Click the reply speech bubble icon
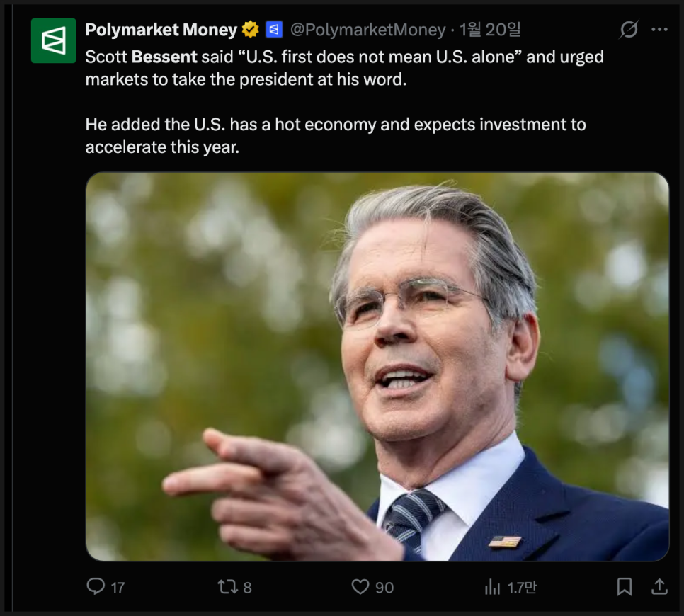This screenshot has height=616, width=684. (95, 586)
